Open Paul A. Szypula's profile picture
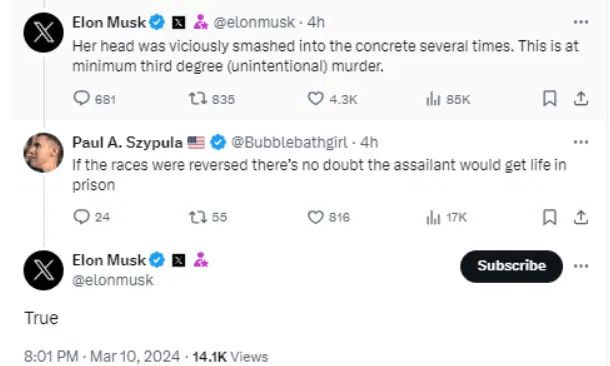610x366 pixels. coord(43,152)
